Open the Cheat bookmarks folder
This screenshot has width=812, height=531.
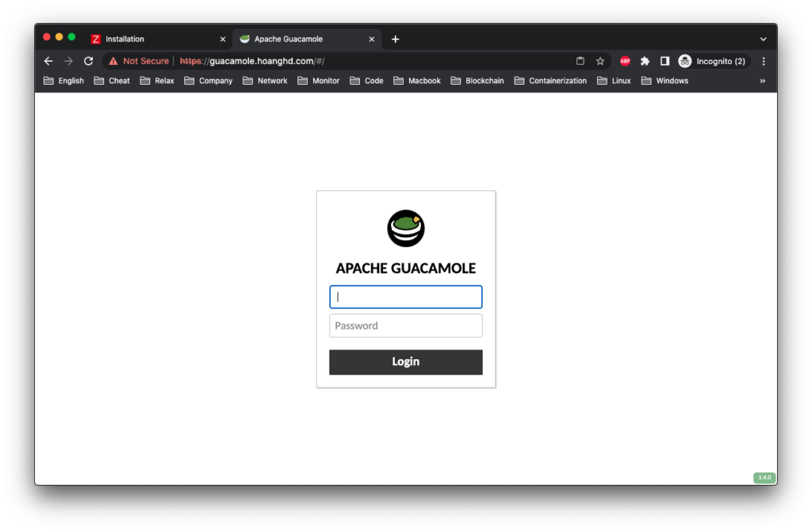[x=112, y=81]
